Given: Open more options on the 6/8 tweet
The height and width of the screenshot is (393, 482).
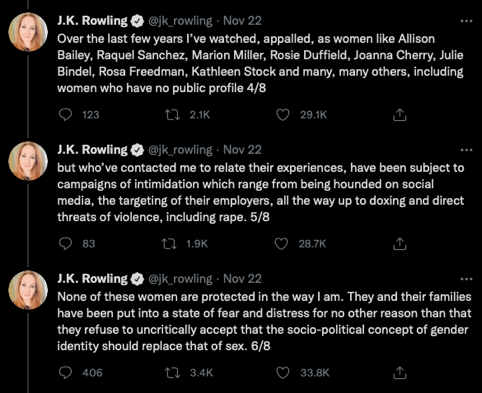Looking at the screenshot, I should 466,279.
